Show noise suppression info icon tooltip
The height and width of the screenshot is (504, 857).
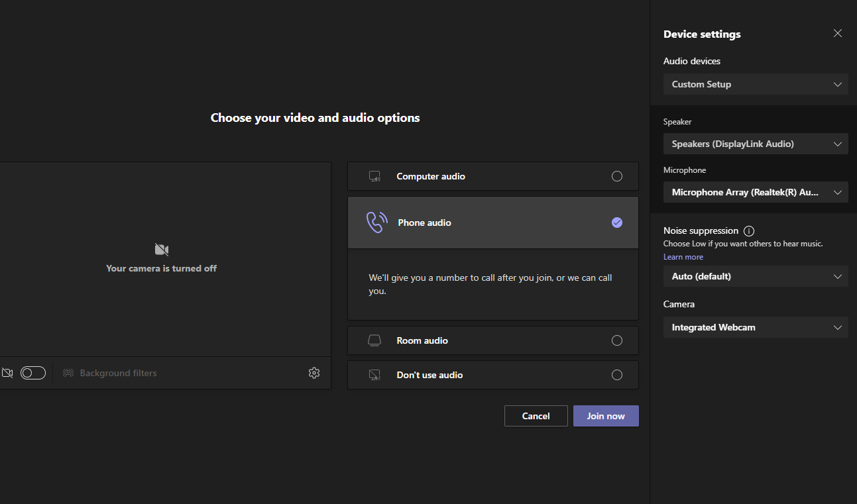tap(749, 231)
